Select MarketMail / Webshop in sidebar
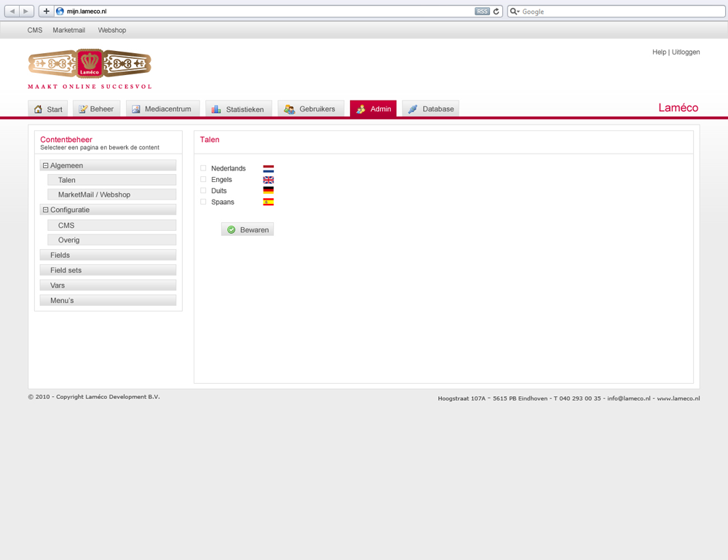 94,195
